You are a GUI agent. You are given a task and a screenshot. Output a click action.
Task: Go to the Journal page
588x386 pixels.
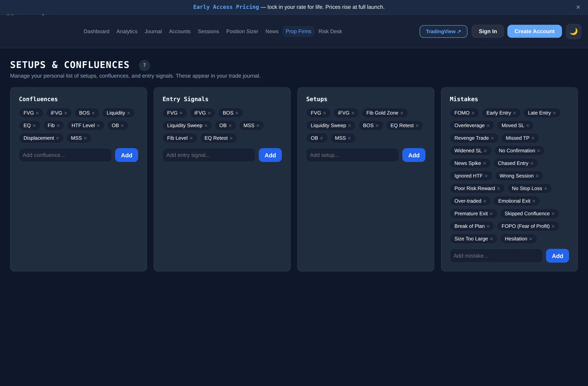pyautogui.click(x=153, y=31)
